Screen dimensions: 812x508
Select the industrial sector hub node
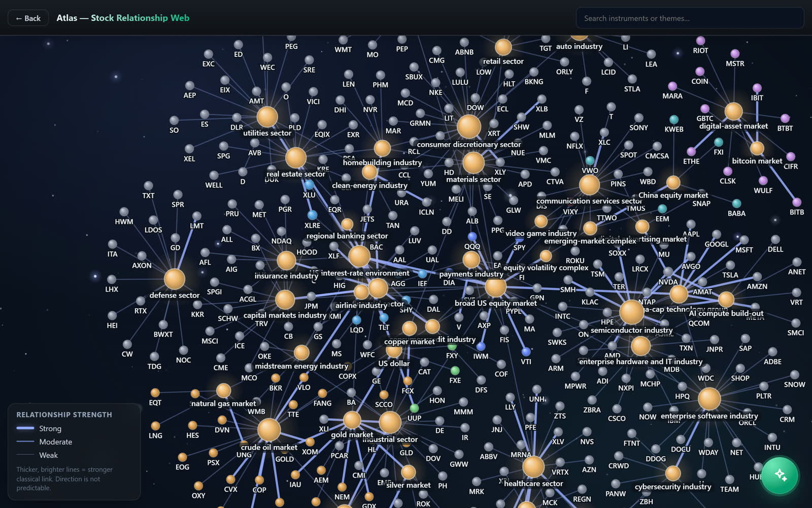(x=390, y=423)
